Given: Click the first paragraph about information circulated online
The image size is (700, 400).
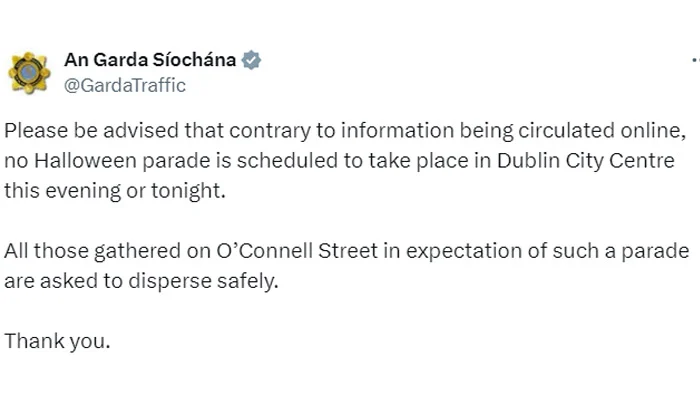Looking at the screenshot, I should point(340,160).
